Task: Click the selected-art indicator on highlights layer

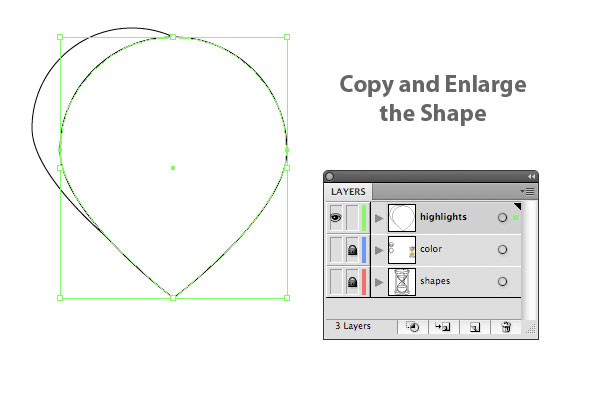Action: (515, 217)
